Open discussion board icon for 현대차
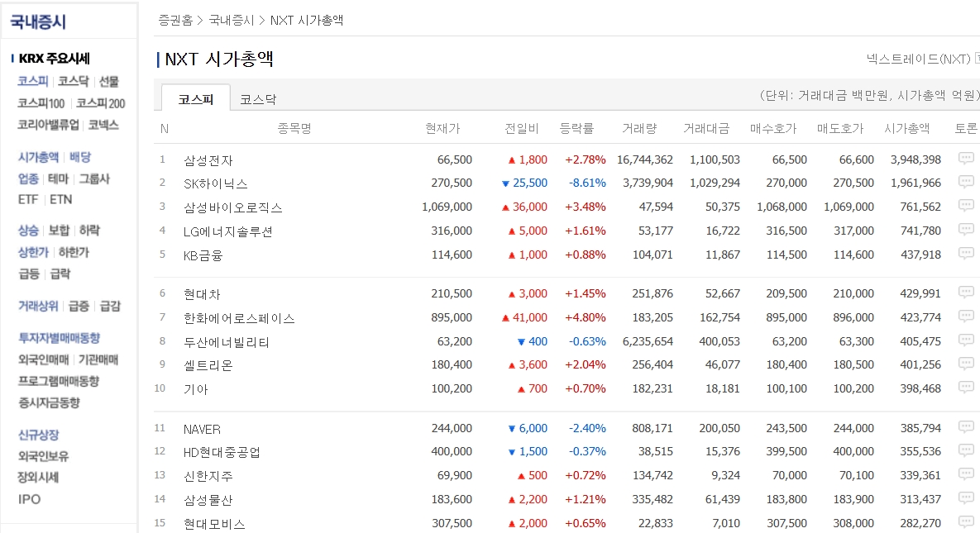This screenshot has height=533, width=980. pos(966,293)
